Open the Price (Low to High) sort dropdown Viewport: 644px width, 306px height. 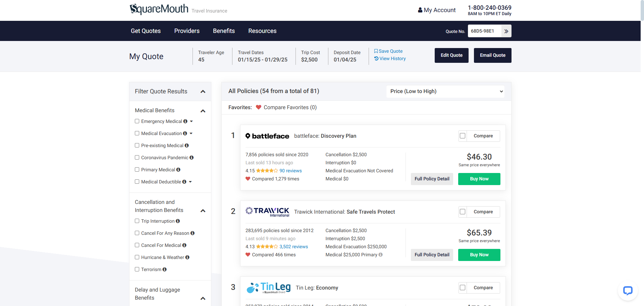coord(445,91)
